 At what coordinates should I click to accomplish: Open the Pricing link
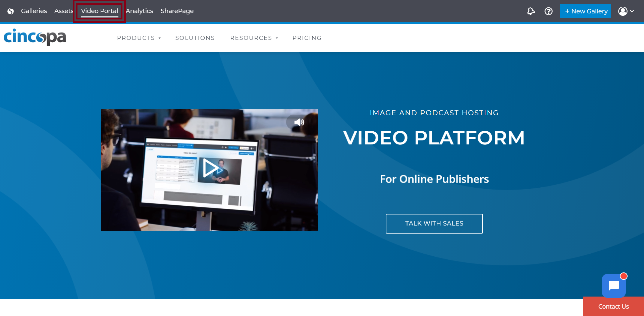click(307, 38)
